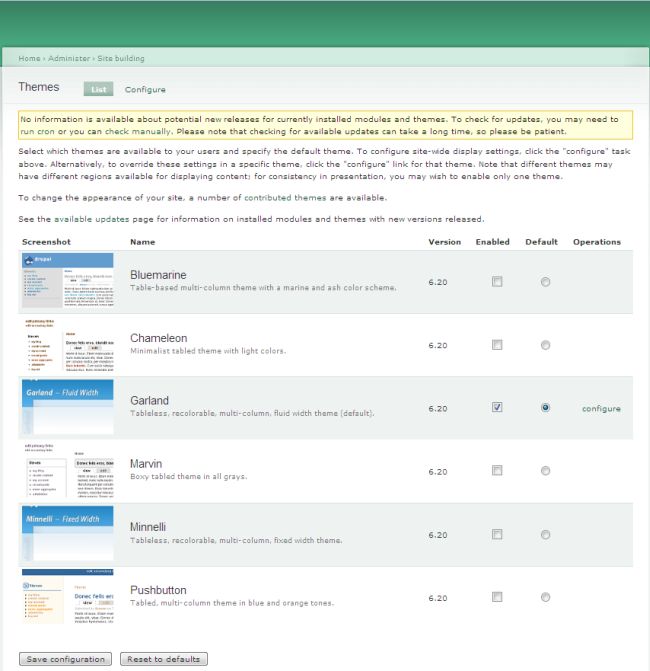The image size is (650, 671).
Task: Click 'Minimalist tabled theme with light colors' description
Action: [x=208, y=351]
